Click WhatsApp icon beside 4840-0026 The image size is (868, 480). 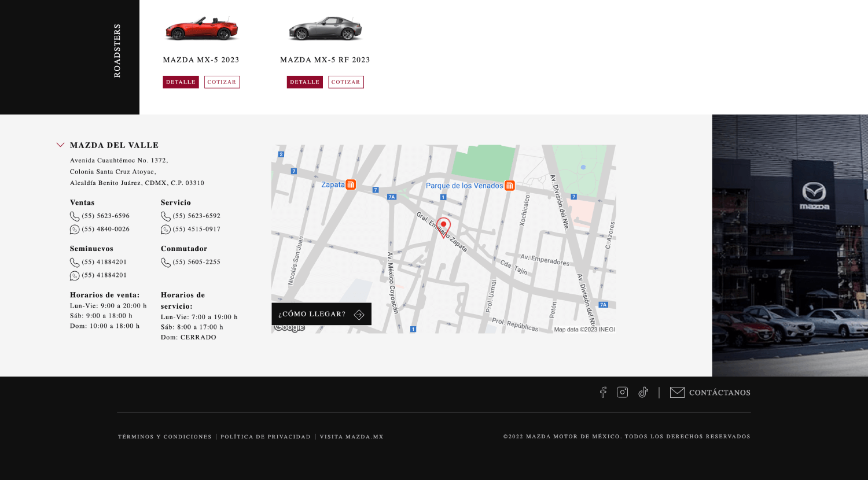[x=75, y=230]
